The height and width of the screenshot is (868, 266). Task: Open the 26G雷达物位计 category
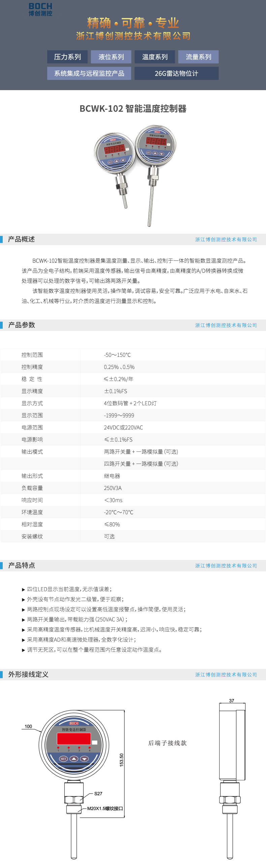[x=176, y=73]
